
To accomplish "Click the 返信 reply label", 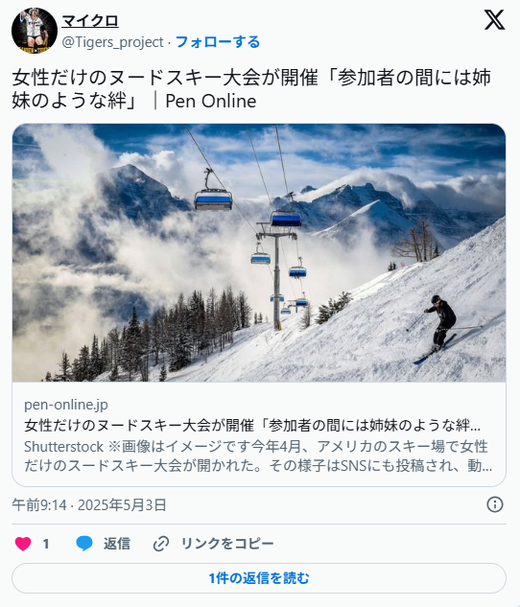I will pos(117,544).
